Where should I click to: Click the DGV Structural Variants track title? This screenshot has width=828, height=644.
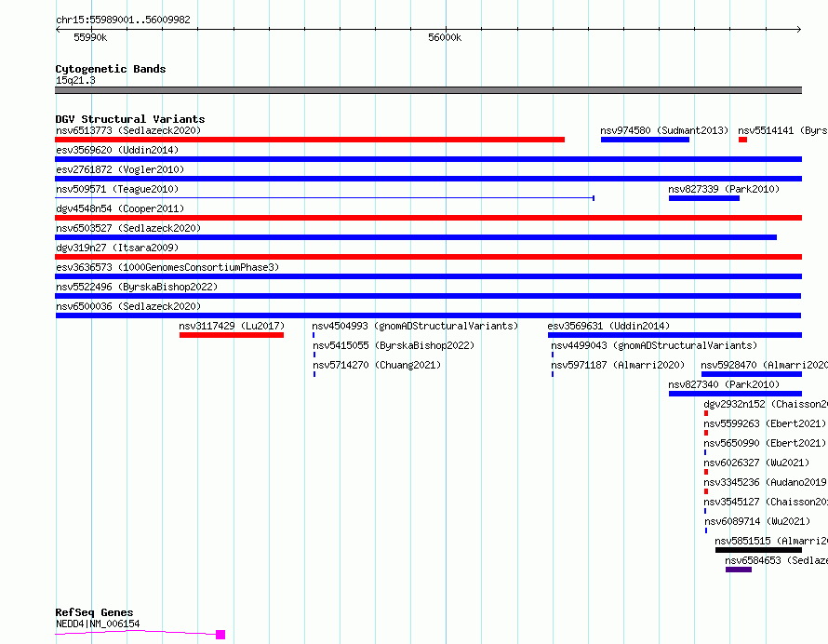pyautogui.click(x=130, y=119)
